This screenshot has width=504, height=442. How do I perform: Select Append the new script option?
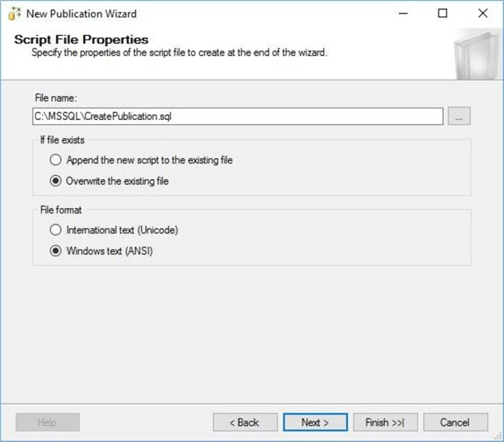coord(55,160)
